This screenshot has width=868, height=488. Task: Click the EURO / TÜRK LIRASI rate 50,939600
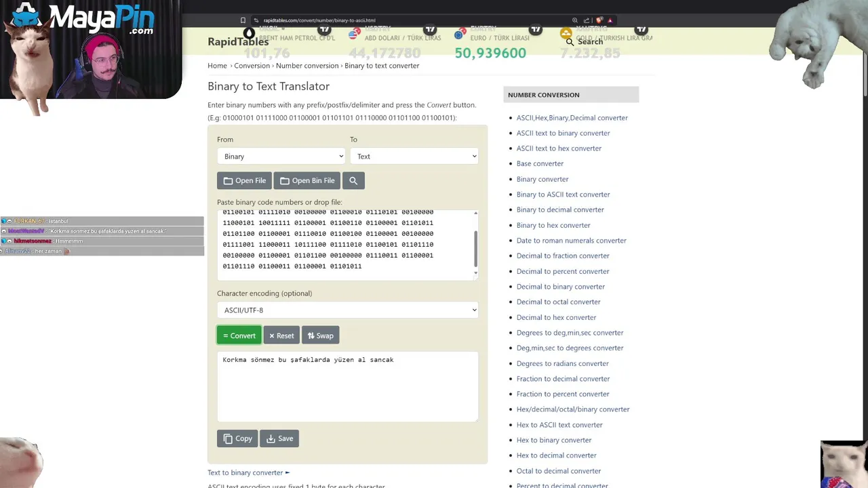tap(490, 53)
